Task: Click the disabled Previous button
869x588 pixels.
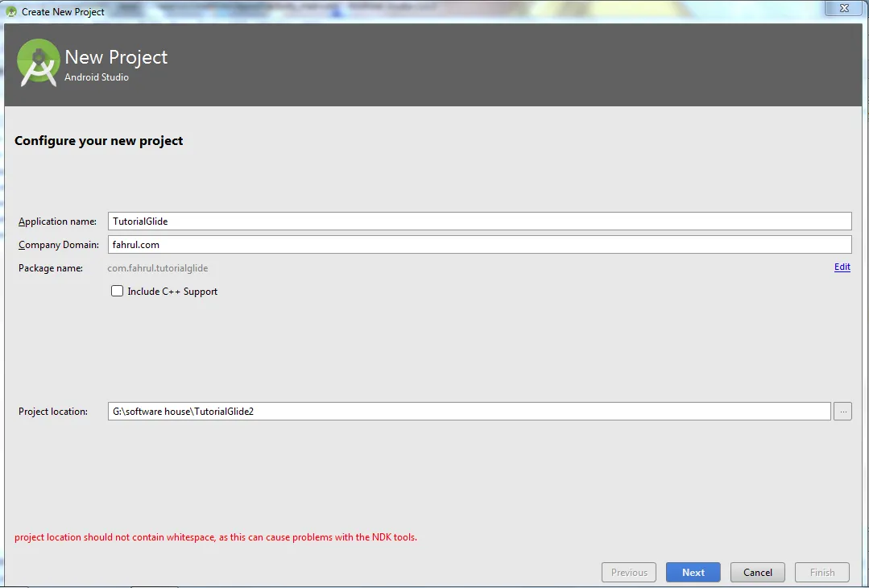Action: [629, 573]
